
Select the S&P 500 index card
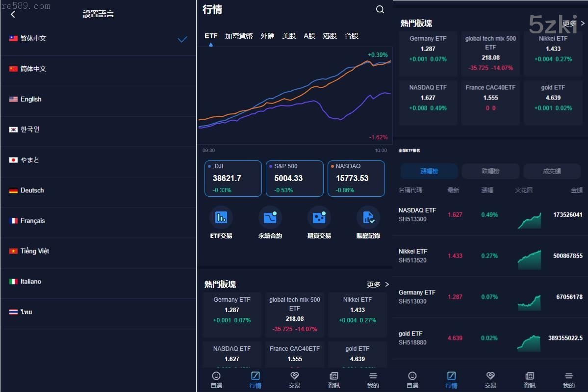pyautogui.click(x=294, y=179)
